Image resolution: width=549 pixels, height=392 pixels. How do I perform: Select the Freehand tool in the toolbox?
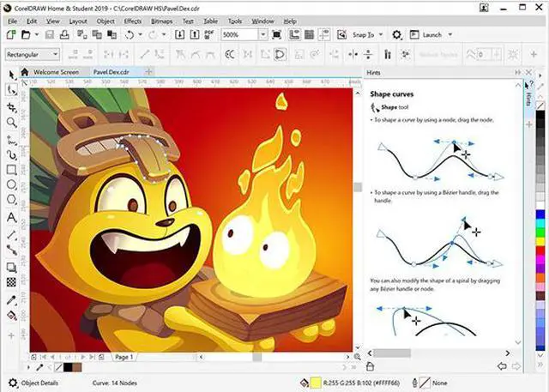click(x=11, y=140)
